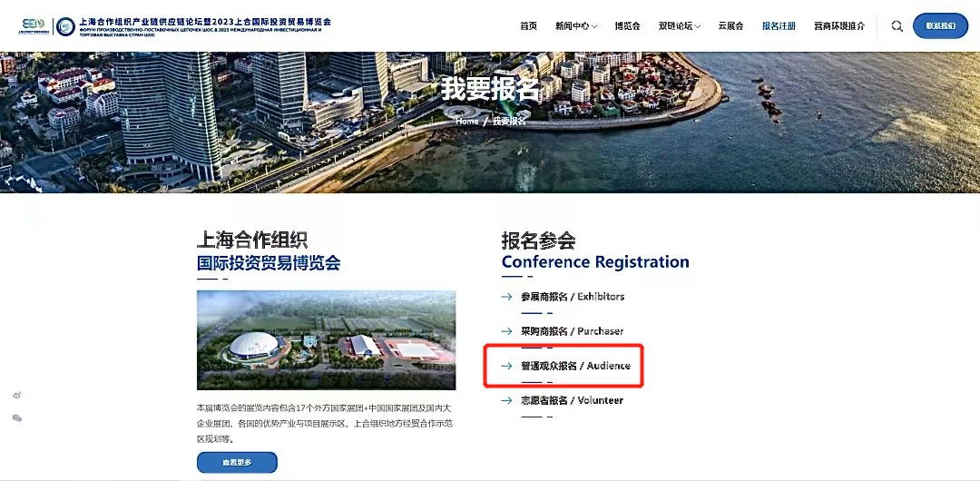Open 志愿者报名 / Volunteer link
980x481 pixels.
pos(572,400)
